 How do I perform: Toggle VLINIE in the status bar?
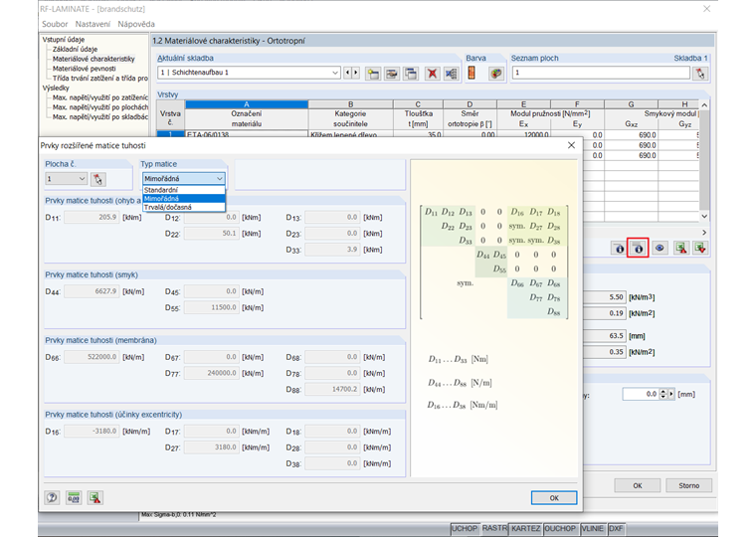click(x=593, y=528)
